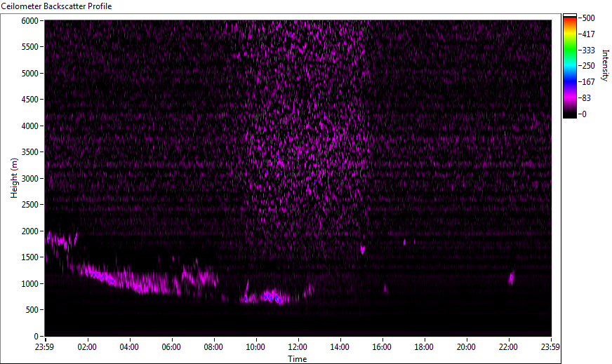Select the 500 intensity scale label
The image size is (612, 364).
(588, 18)
